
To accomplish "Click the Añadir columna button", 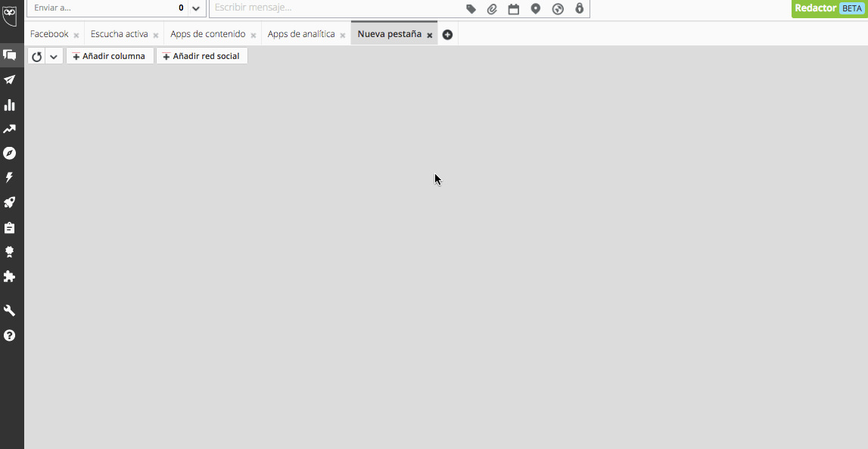I will [x=110, y=56].
